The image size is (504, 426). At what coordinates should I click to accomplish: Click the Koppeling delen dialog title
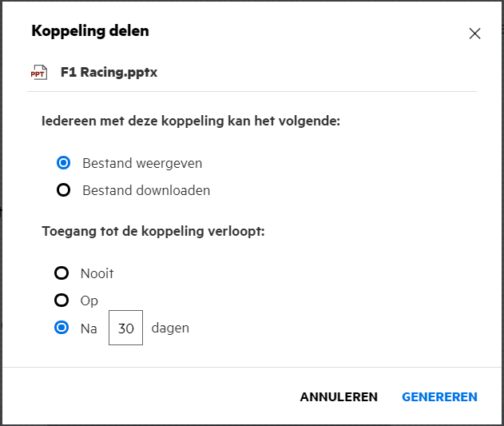click(x=90, y=31)
